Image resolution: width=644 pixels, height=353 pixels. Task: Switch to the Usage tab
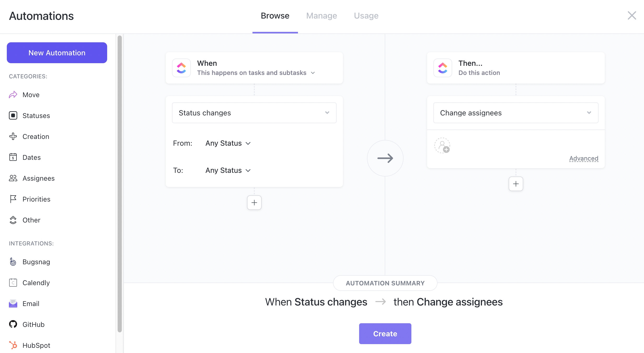coord(366,16)
